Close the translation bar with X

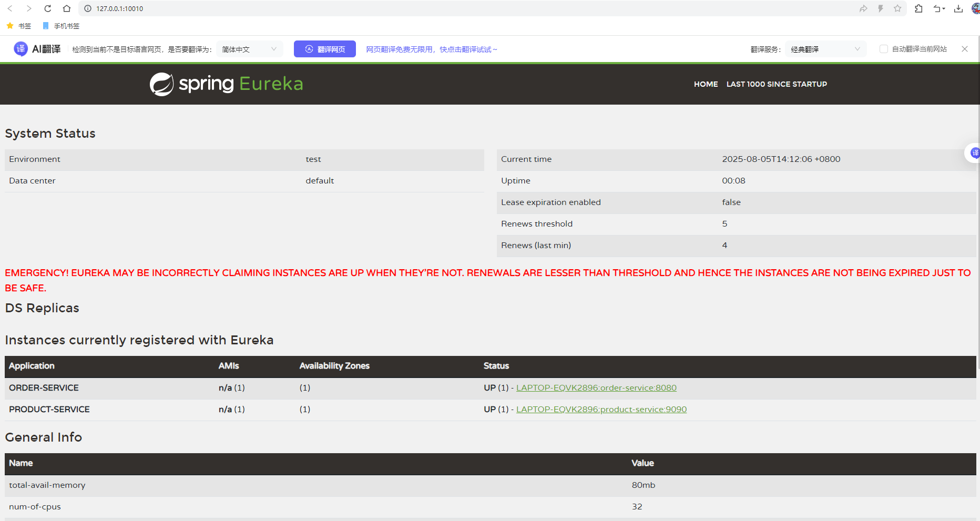point(965,49)
